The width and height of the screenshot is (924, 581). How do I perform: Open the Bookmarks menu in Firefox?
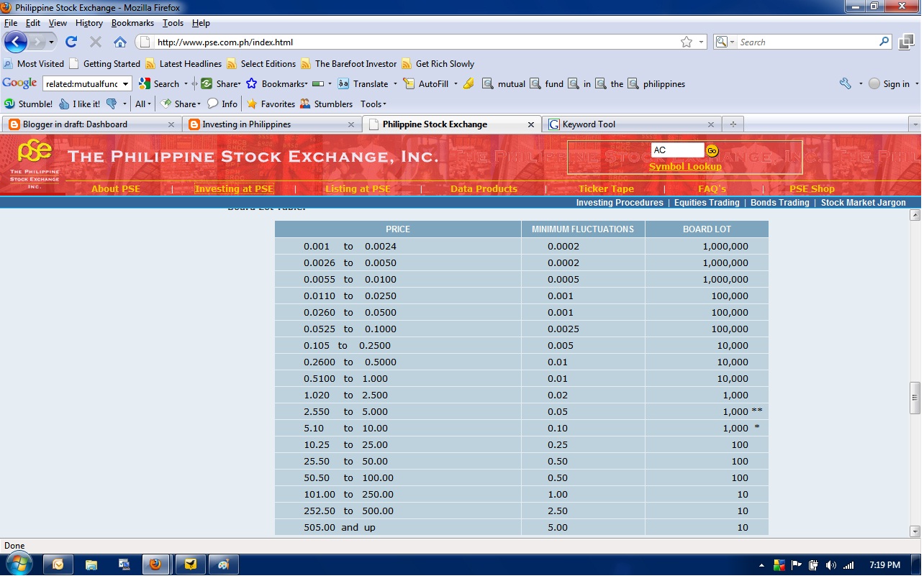[x=132, y=22]
